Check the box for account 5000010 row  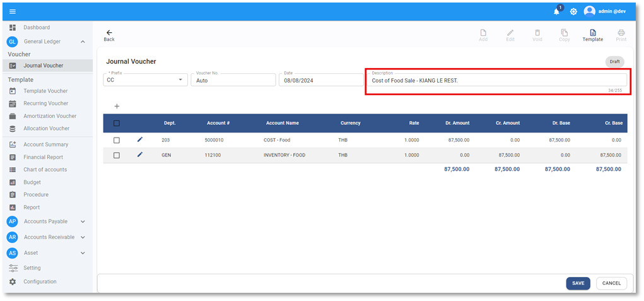click(117, 140)
